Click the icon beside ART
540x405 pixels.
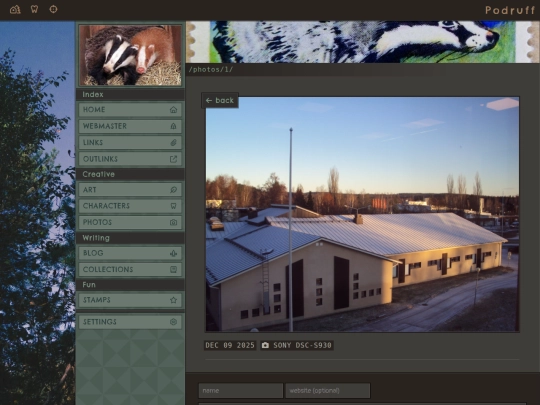173,190
